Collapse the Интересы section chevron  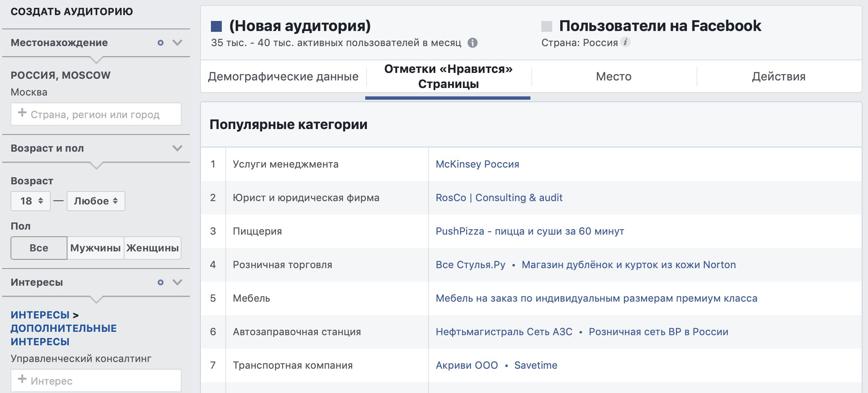(x=177, y=282)
